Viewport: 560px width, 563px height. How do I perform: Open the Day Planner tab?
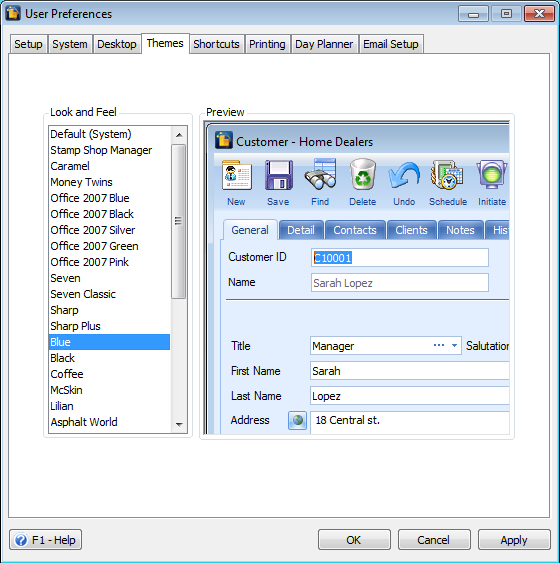pyautogui.click(x=325, y=44)
